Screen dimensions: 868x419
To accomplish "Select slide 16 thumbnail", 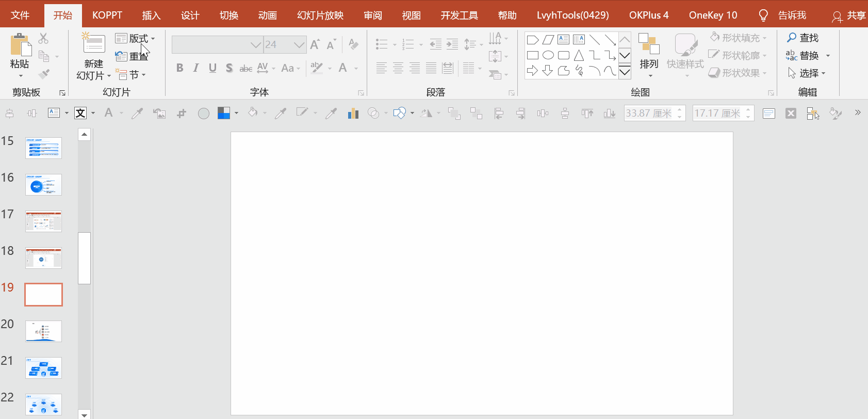I will (43, 185).
